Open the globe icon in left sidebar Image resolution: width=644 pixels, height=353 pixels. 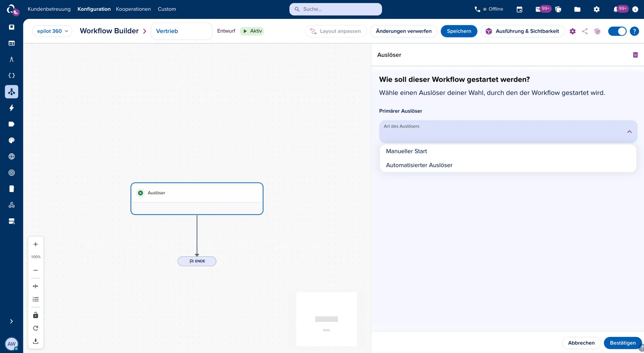click(12, 156)
